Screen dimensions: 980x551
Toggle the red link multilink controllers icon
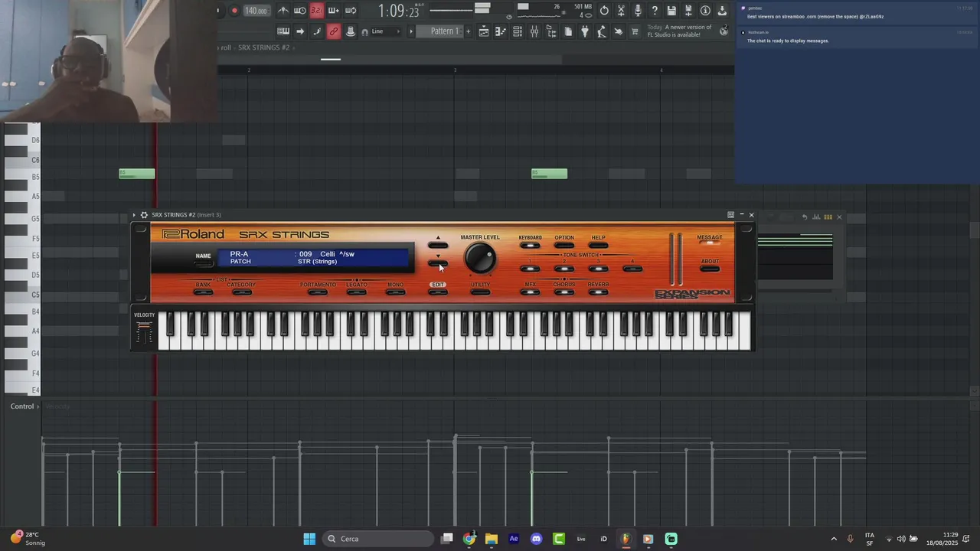pos(334,31)
